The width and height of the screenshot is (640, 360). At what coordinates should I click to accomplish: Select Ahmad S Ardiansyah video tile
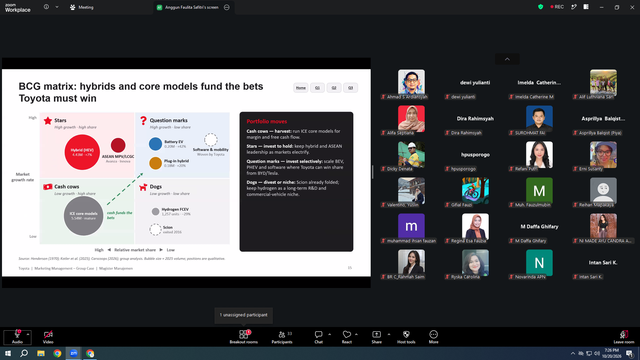click(x=411, y=84)
